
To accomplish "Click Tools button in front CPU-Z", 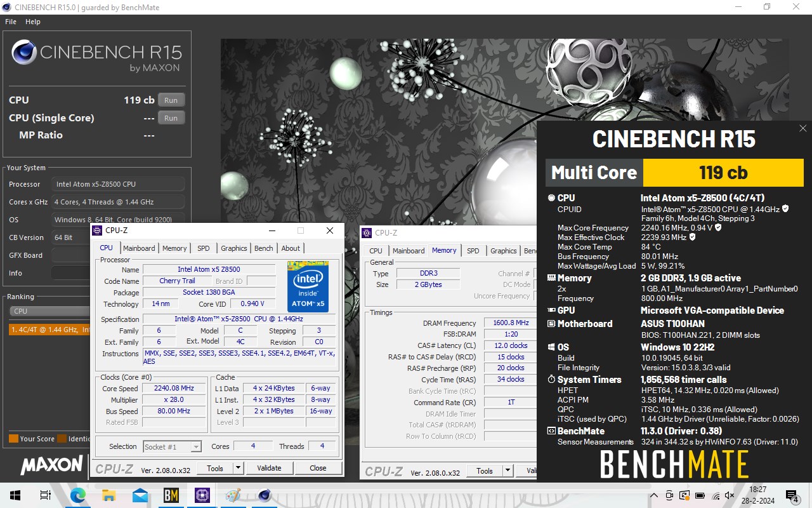I will click(x=215, y=468).
